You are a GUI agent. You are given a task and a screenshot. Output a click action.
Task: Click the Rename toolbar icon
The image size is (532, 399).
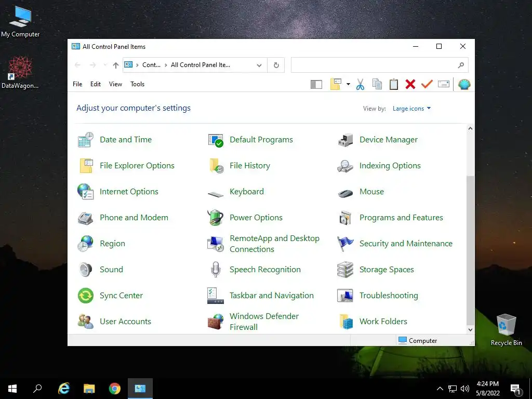pos(444,84)
